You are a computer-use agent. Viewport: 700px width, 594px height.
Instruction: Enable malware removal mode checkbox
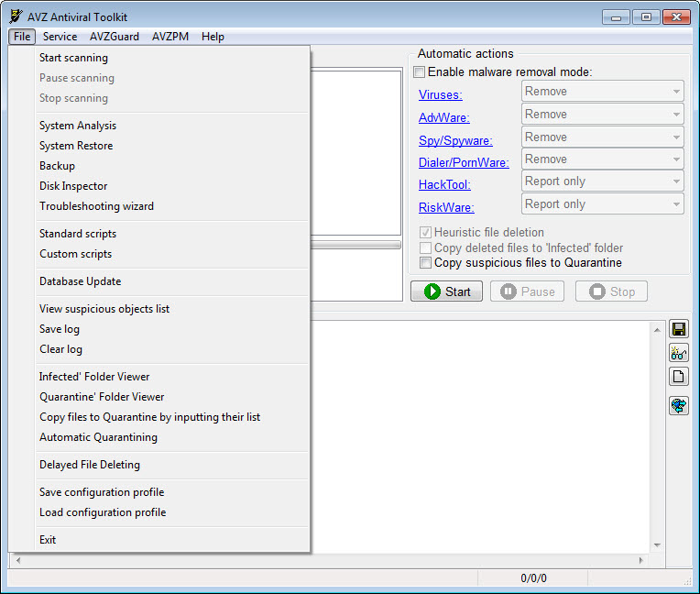419,71
